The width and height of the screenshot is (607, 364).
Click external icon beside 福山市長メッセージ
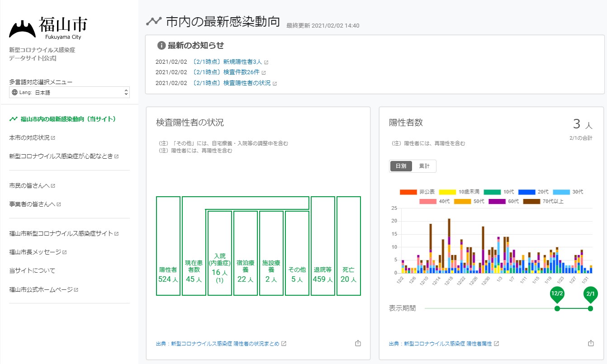tap(65, 252)
